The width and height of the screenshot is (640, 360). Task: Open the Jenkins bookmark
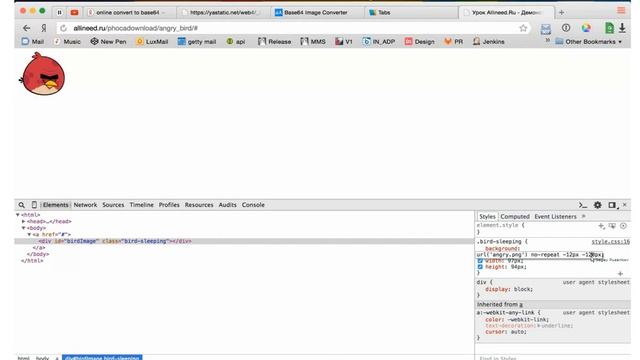point(489,42)
